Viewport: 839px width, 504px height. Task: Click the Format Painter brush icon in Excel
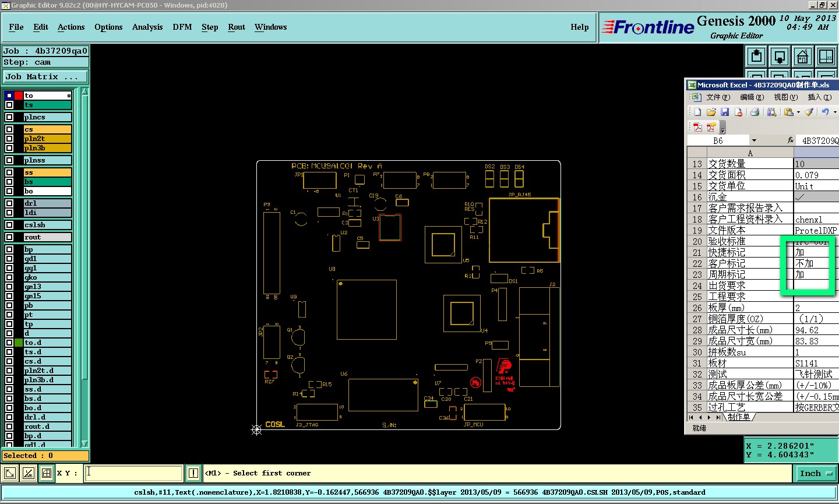[x=809, y=112]
